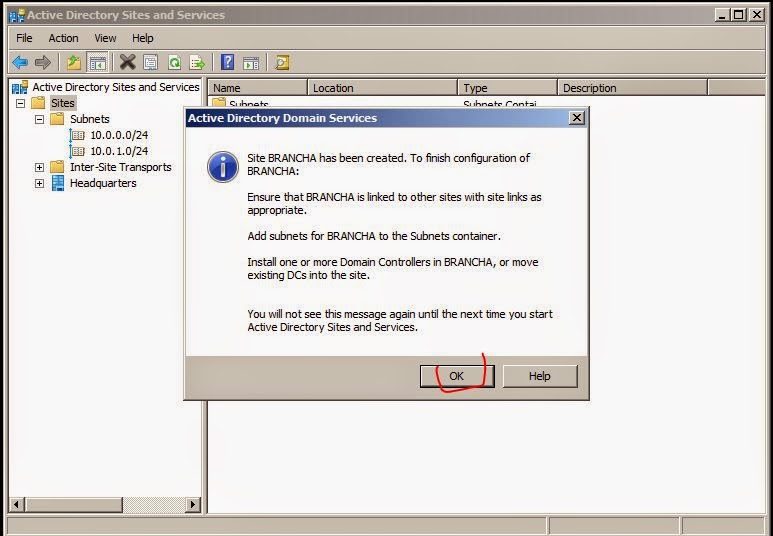This screenshot has height=536, width=773.
Task: Select Headquarters in the tree
Action: tap(103, 183)
